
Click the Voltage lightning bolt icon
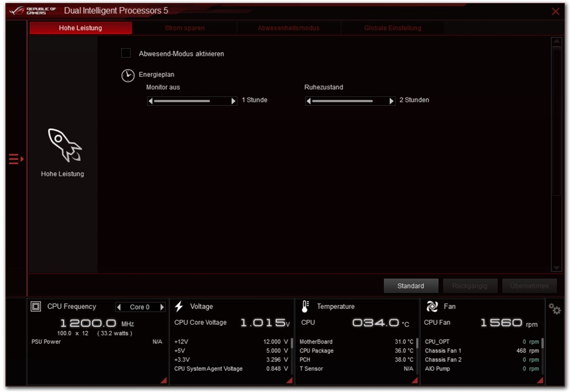tap(179, 307)
